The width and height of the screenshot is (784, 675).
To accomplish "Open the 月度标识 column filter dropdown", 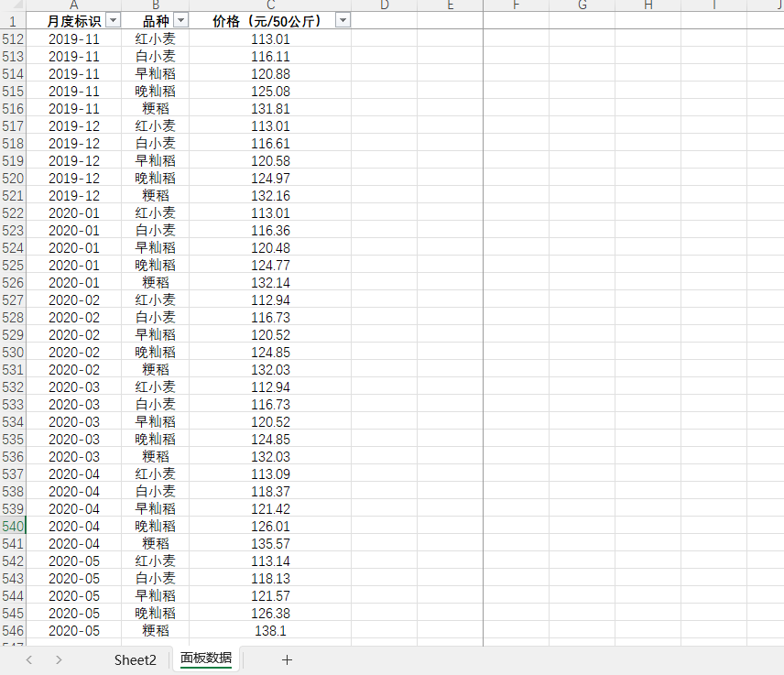I will pos(113,20).
